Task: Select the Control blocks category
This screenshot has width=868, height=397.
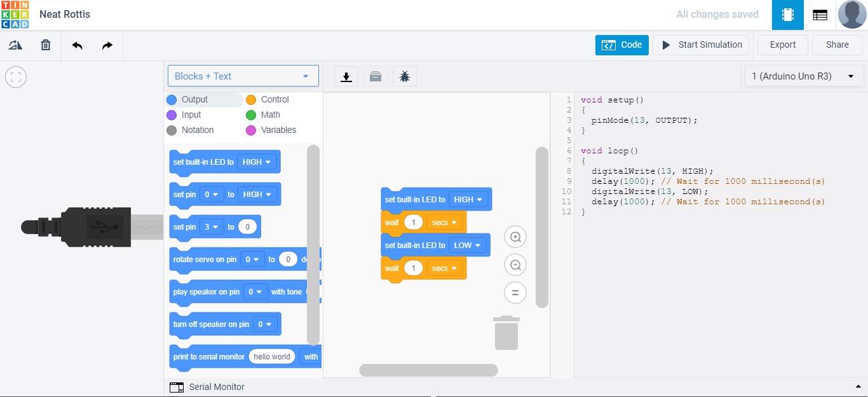Action: (x=268, y=99)
